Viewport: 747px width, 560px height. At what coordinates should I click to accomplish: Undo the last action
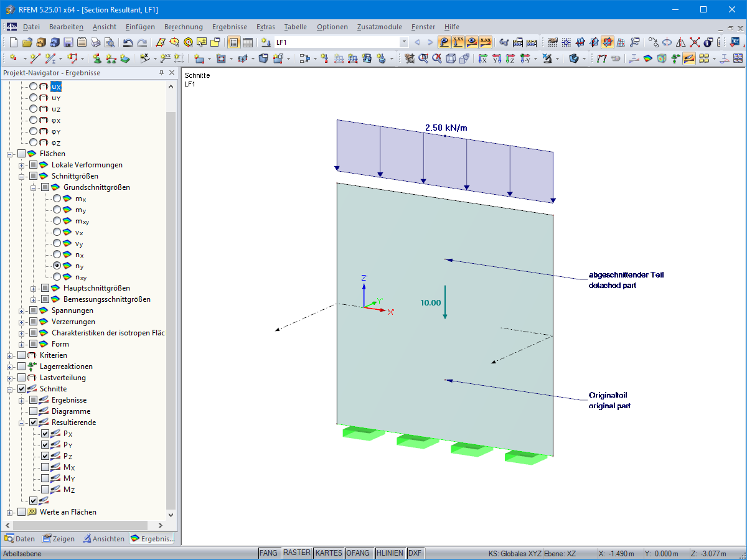click(128, 42)
